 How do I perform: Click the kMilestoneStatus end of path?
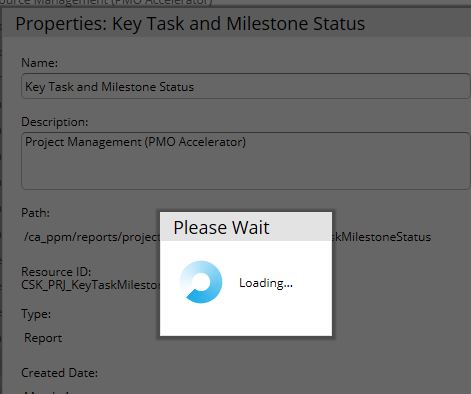pos(382,237)
